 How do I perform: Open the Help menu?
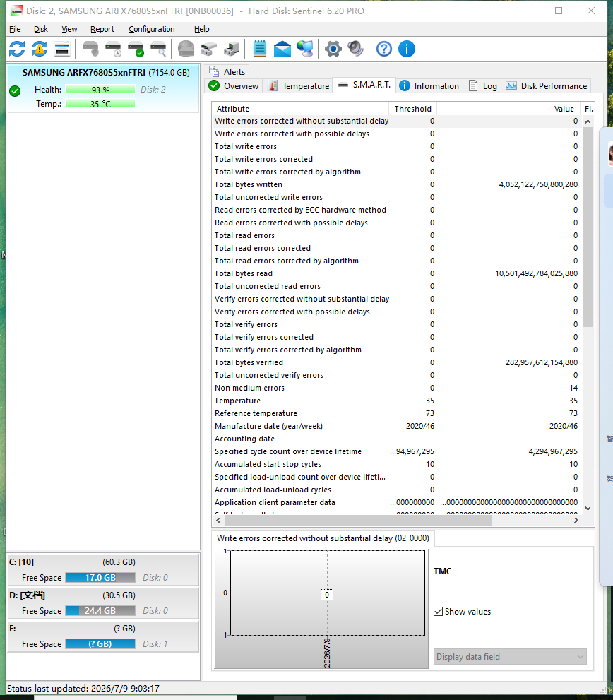click(202, 29)
